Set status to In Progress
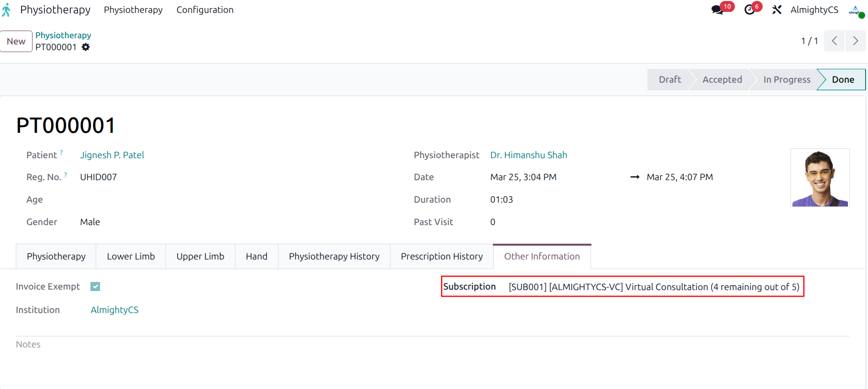 pos(787,79)
